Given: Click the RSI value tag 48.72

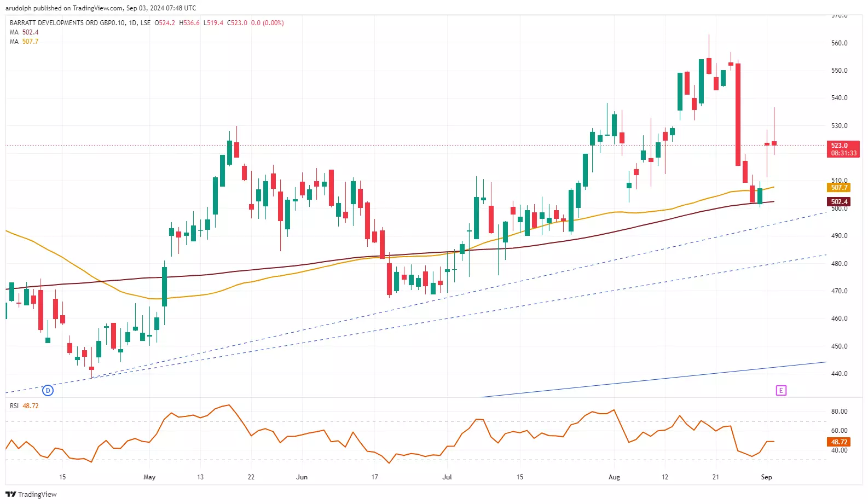Looking at the screenshot, I should coord(838,442).
